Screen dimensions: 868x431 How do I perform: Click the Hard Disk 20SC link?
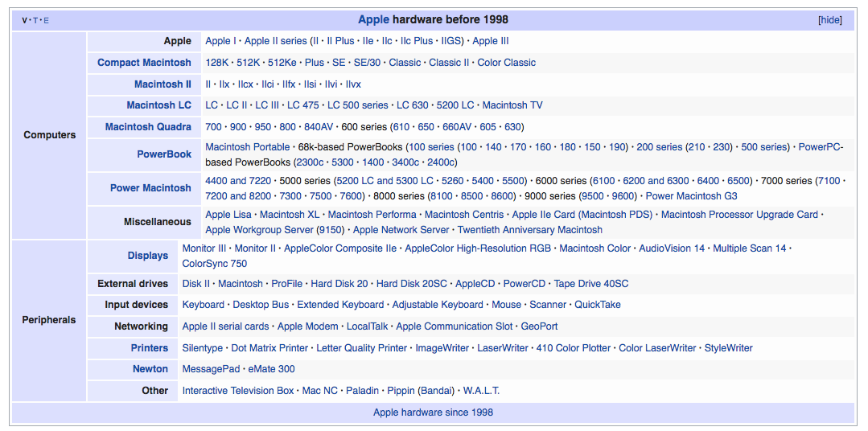pyautogui.click(x=412, y=284)
